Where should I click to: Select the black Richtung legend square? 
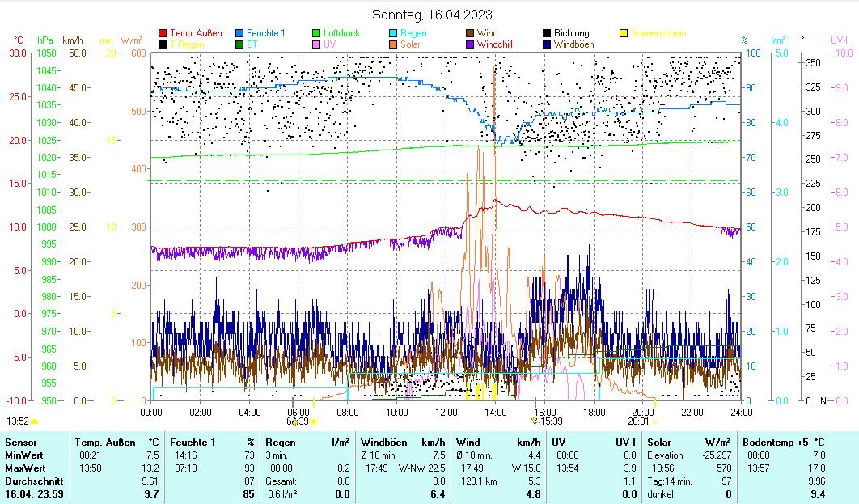(547, 33)
